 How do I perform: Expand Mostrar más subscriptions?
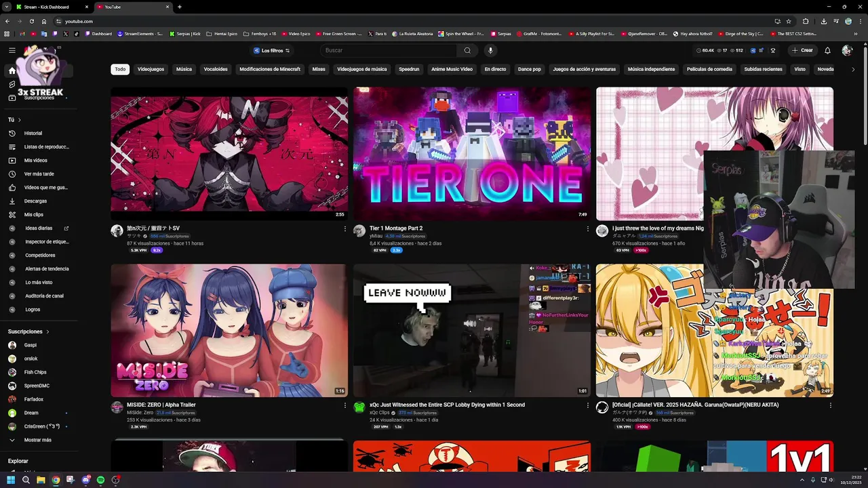37,440
